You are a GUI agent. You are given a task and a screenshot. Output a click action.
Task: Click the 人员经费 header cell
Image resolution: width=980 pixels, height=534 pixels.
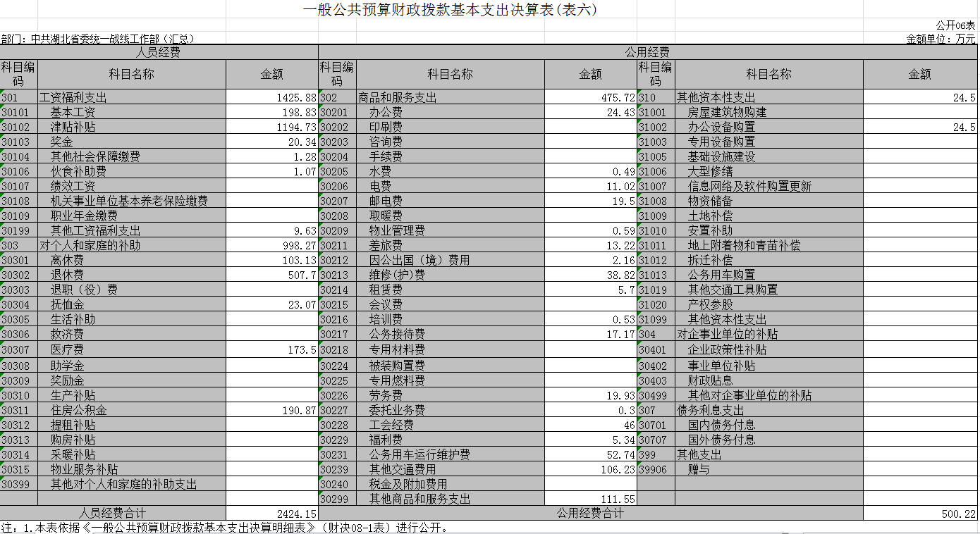[159, 52]
